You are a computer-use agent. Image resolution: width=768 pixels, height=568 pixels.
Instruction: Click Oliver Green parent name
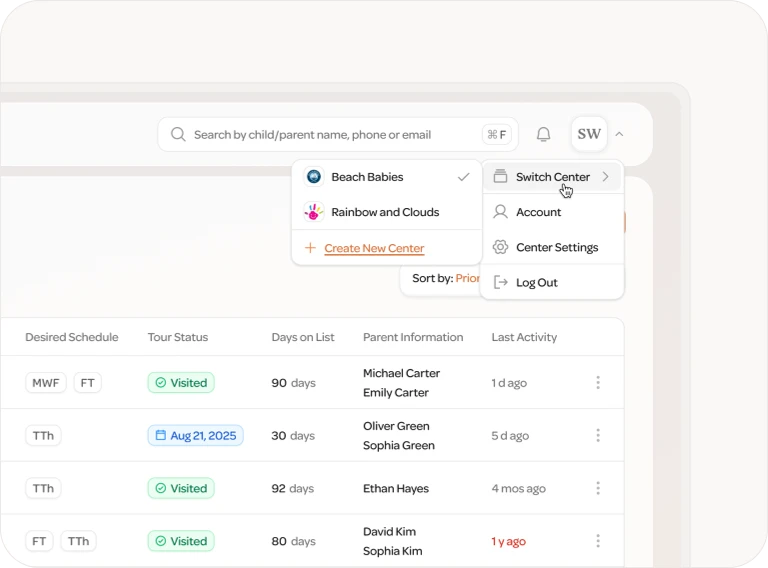(x=396, y=426)
